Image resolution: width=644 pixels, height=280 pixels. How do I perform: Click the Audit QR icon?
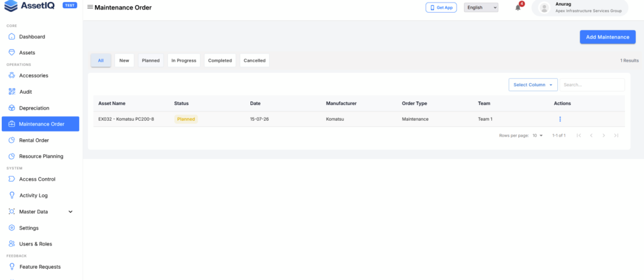tap(12, 92)
